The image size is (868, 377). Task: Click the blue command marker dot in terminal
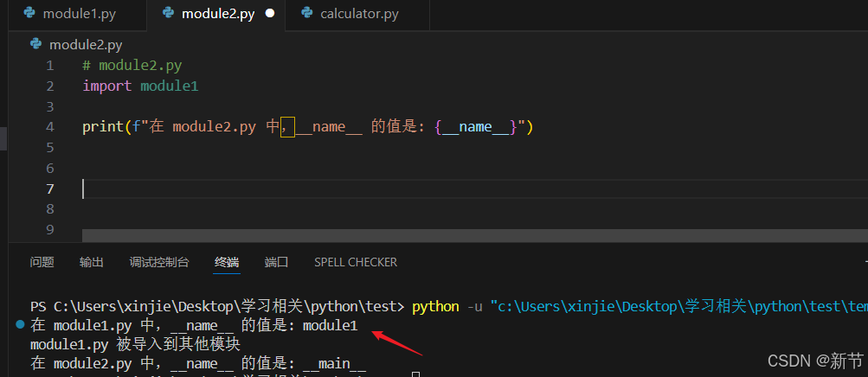pos(20,326)
